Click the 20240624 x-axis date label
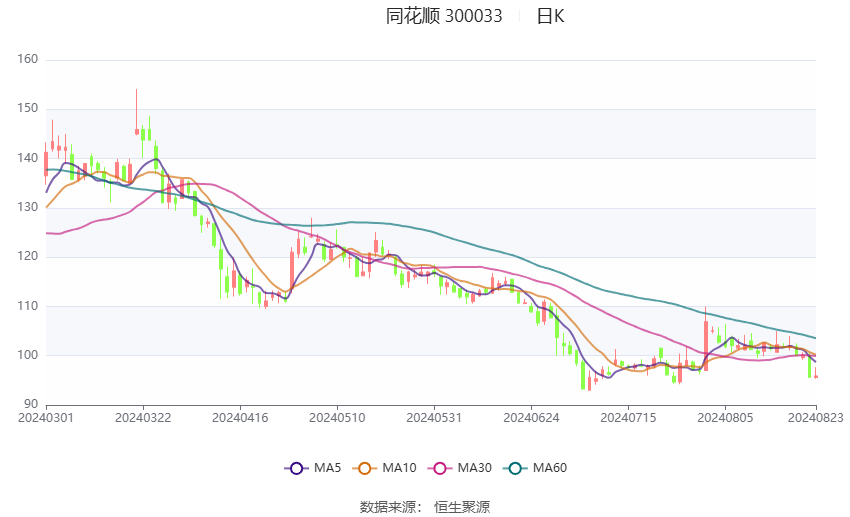 click(x=531, y=418)
